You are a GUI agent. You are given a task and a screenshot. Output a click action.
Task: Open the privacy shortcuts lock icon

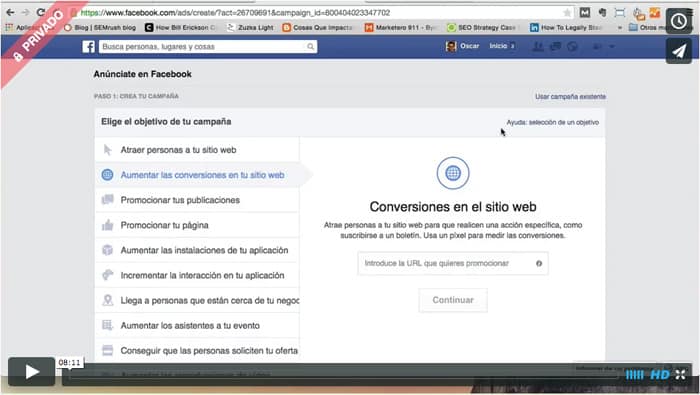click(597, 46)
